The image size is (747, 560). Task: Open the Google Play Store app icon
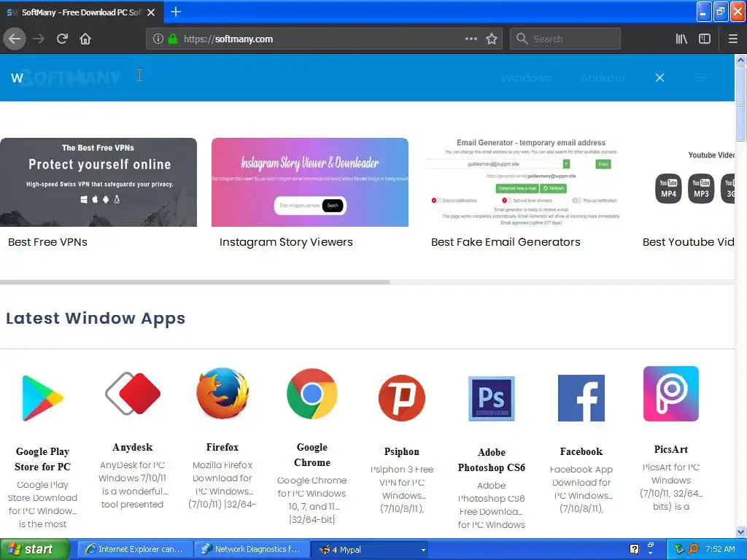coord(42,398)
